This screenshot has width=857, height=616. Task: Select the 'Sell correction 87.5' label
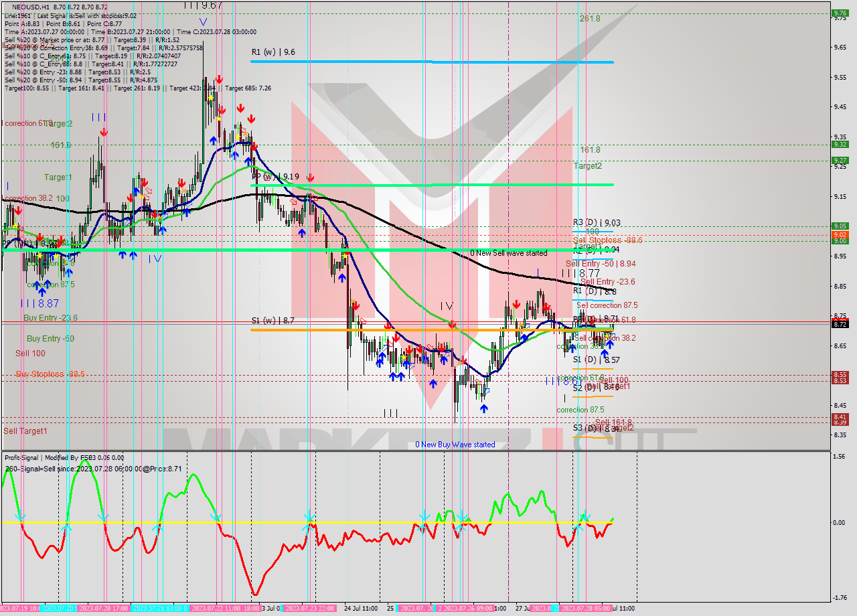(607, 305)
